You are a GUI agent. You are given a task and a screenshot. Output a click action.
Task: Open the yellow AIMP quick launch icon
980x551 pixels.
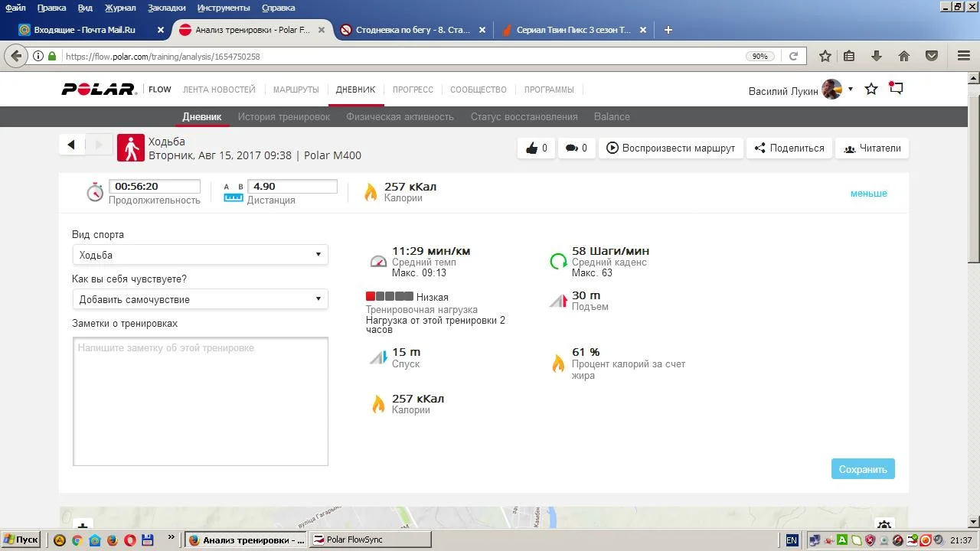(x=60, y=540)
